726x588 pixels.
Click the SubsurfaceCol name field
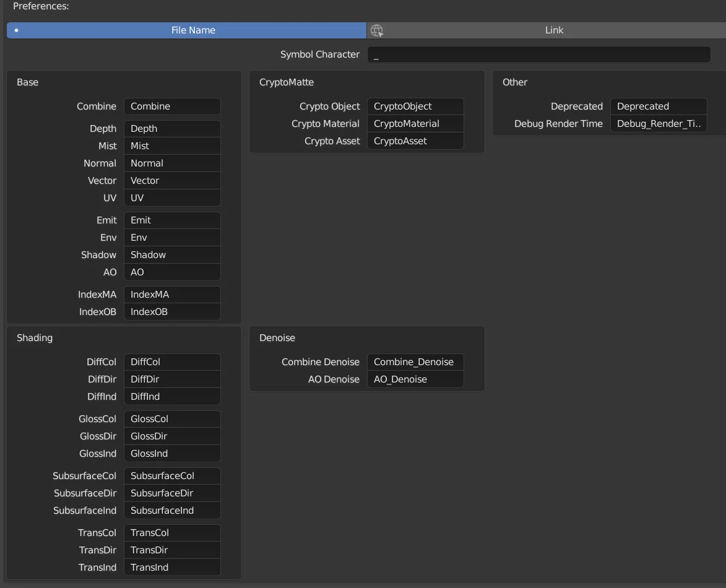pos(172,475)
